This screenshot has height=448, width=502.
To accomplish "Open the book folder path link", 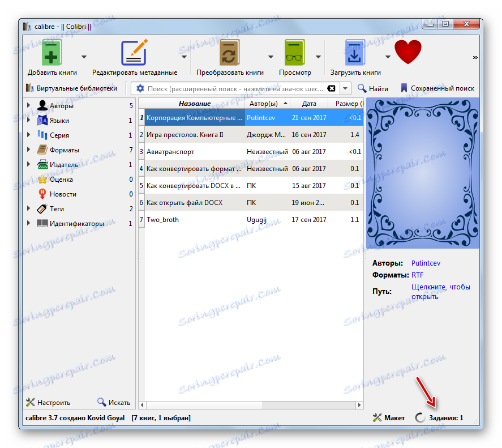I will coord(440,292).
